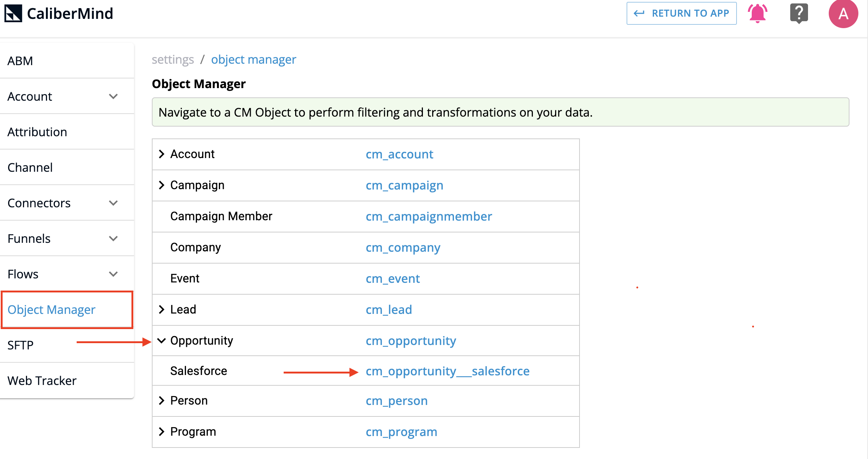
Task: Open the cm_company link
Action: (403, 248)
